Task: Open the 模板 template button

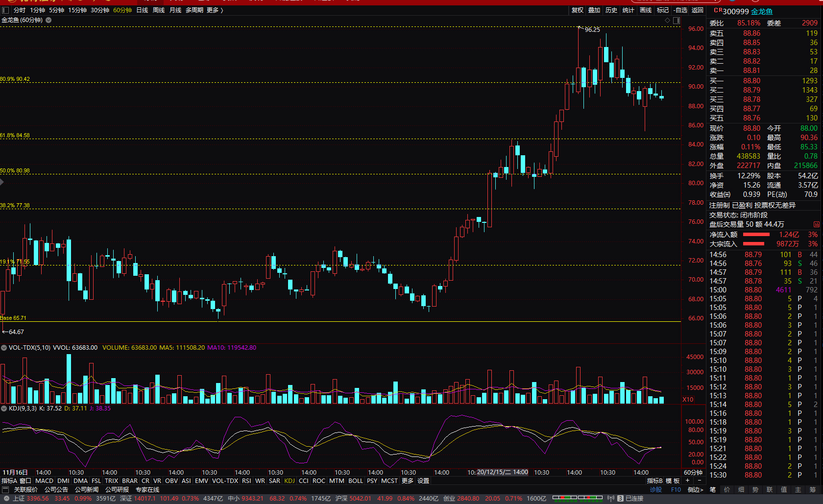Action: click(x=673, y=481)
